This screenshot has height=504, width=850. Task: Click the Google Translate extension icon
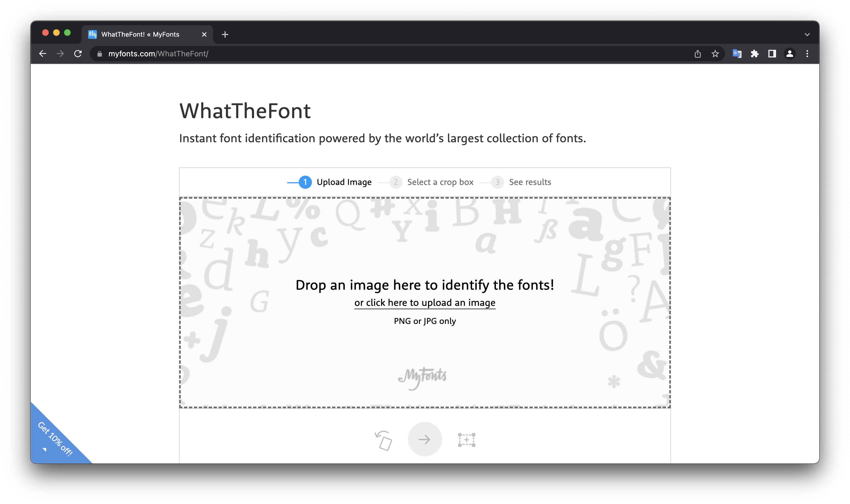[736, 54]
